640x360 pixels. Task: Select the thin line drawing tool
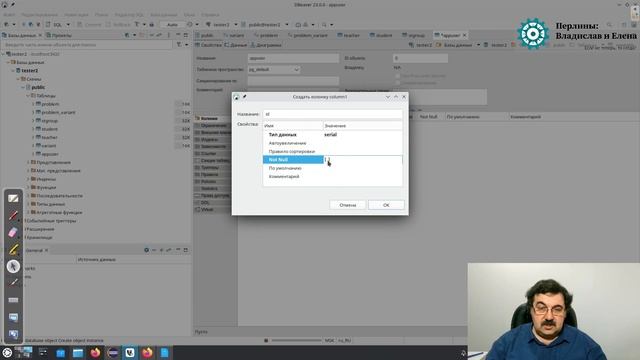[x=13, y=282]
